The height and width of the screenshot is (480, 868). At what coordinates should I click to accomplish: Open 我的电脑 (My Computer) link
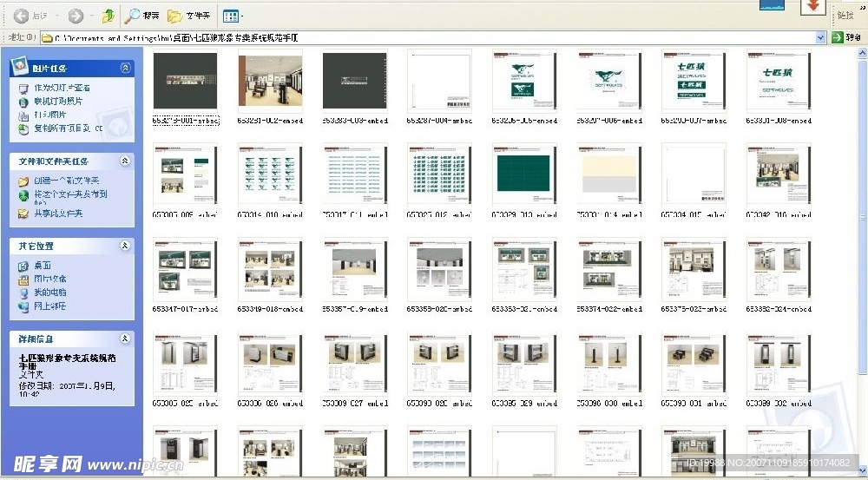click(49, 293)
